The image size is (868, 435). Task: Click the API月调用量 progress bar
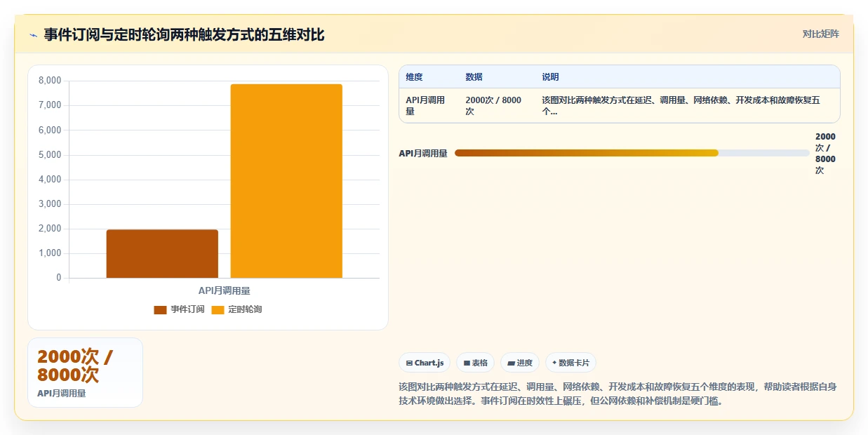[632, 153]
